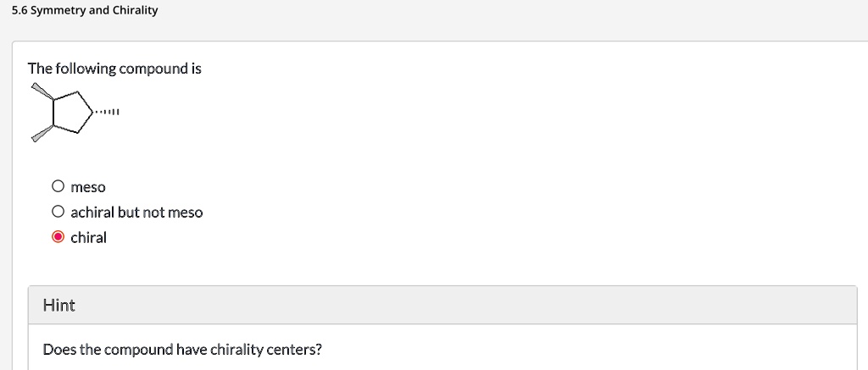Click the "meso" answer label text
The height and width of the screenshot is (370, 868).
tap(88, 186)
